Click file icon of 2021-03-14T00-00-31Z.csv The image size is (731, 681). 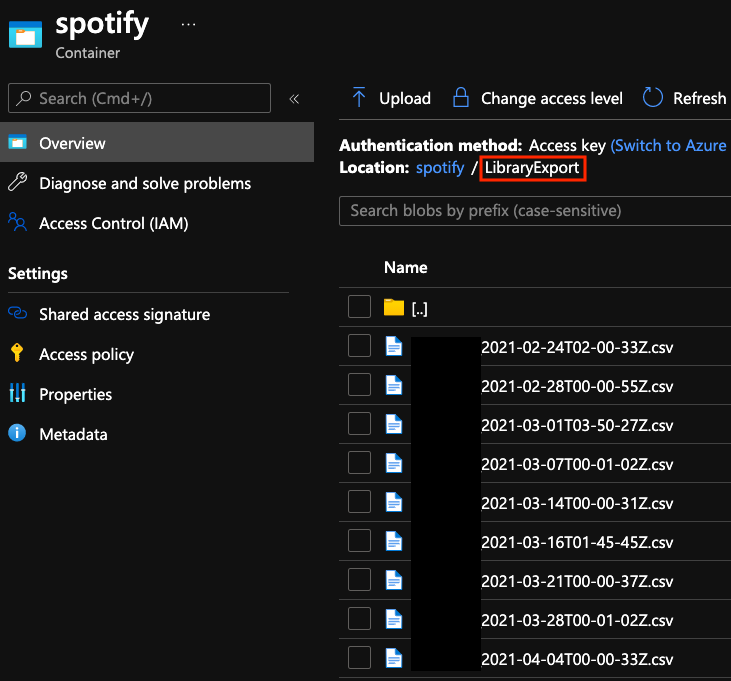(x=394, y=502)
